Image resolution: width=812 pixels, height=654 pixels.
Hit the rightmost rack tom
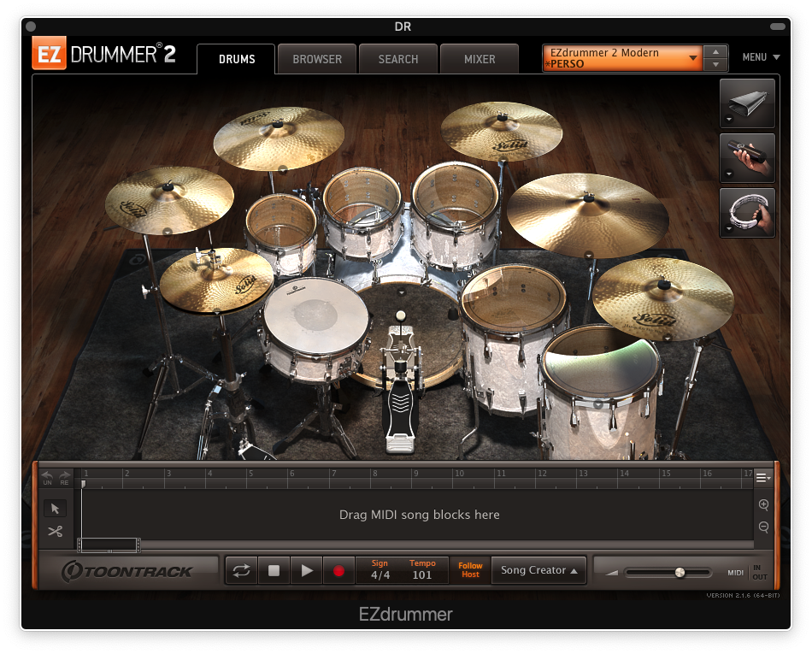456,195
